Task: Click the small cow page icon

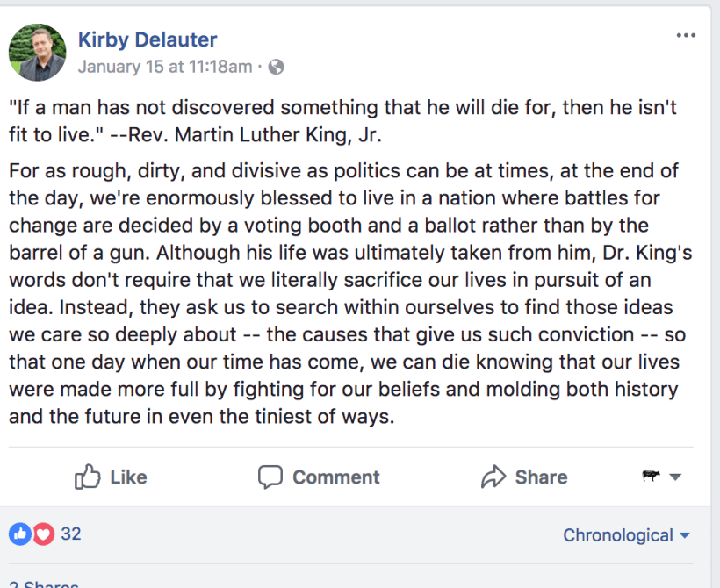Action: coord(651,477)
